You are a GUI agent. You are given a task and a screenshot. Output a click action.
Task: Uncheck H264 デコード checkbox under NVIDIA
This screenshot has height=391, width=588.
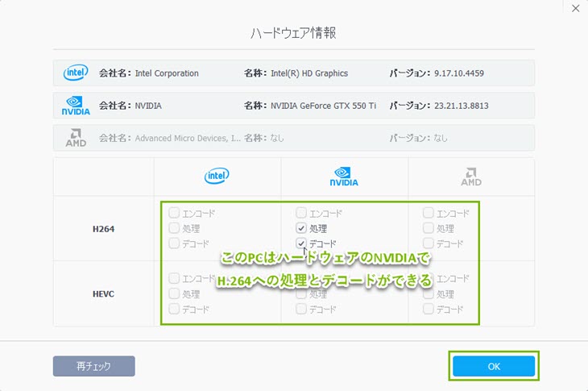301,243
